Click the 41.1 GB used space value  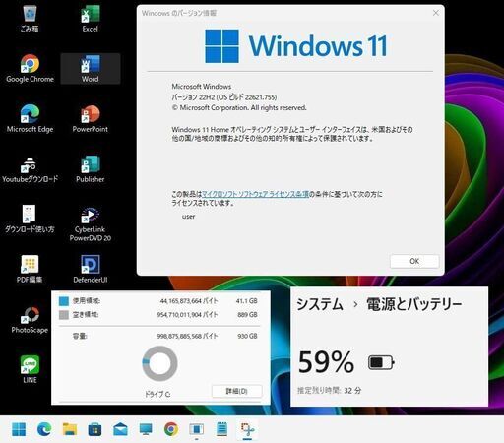point(247,301)
